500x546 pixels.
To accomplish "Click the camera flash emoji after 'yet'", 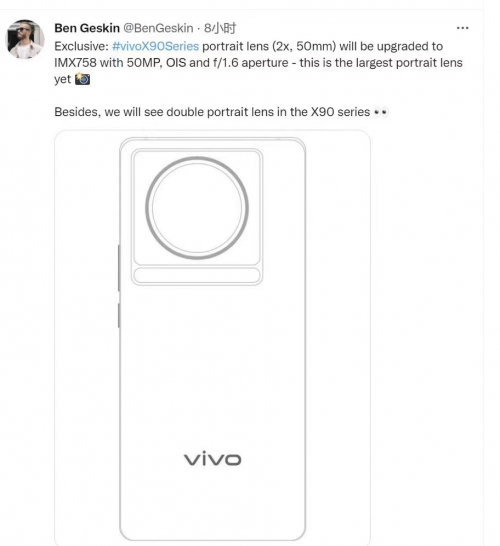I will (x=83, y=79).
